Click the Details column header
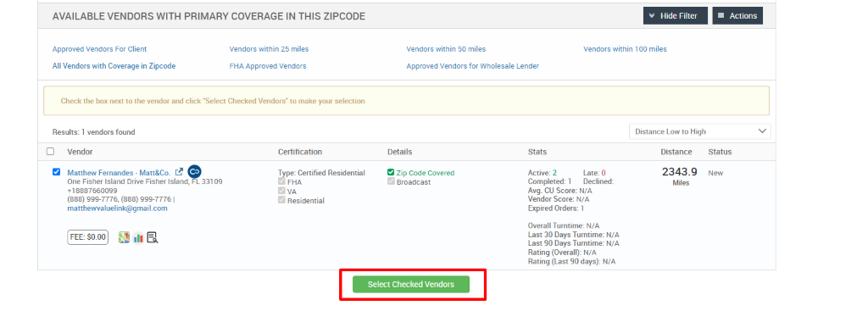This screenshot has height=311, width=868. pyautogui.click(x=400, y=152)
